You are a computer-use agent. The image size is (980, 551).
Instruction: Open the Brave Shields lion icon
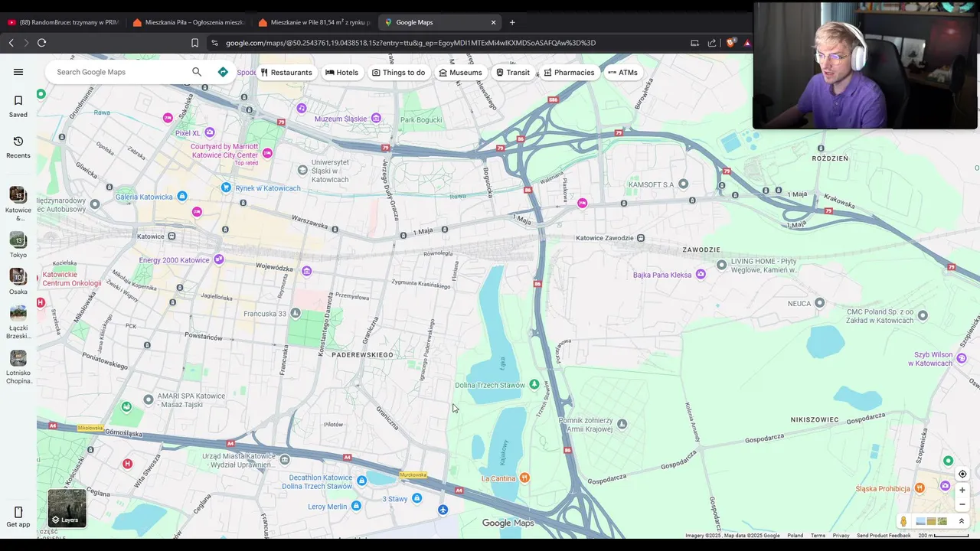[x=730, y=43]
